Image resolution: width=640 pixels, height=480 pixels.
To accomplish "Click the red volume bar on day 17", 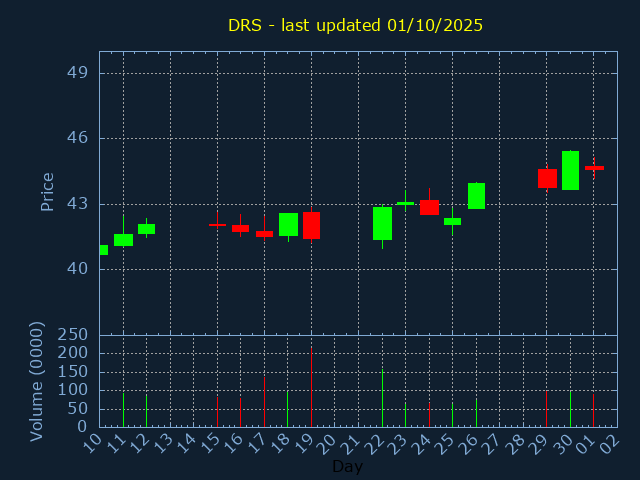I will (x=264, y=402).
